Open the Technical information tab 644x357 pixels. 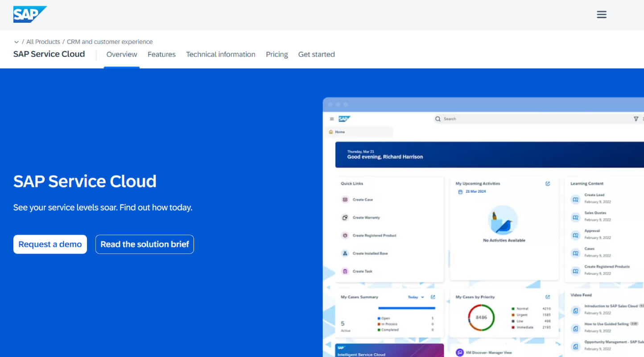point(221,54)
